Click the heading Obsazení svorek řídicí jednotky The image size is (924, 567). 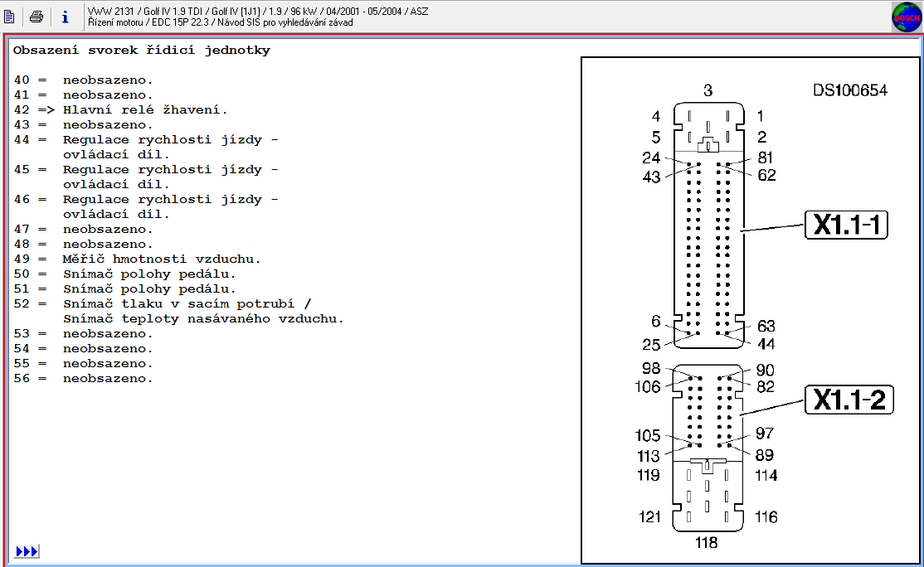tap(141, 51)
